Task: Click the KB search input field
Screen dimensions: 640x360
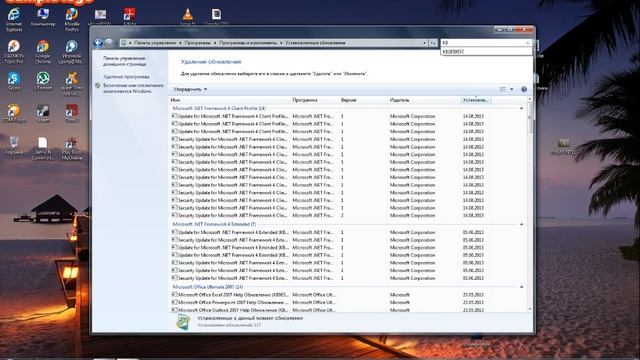Action: 482,43
